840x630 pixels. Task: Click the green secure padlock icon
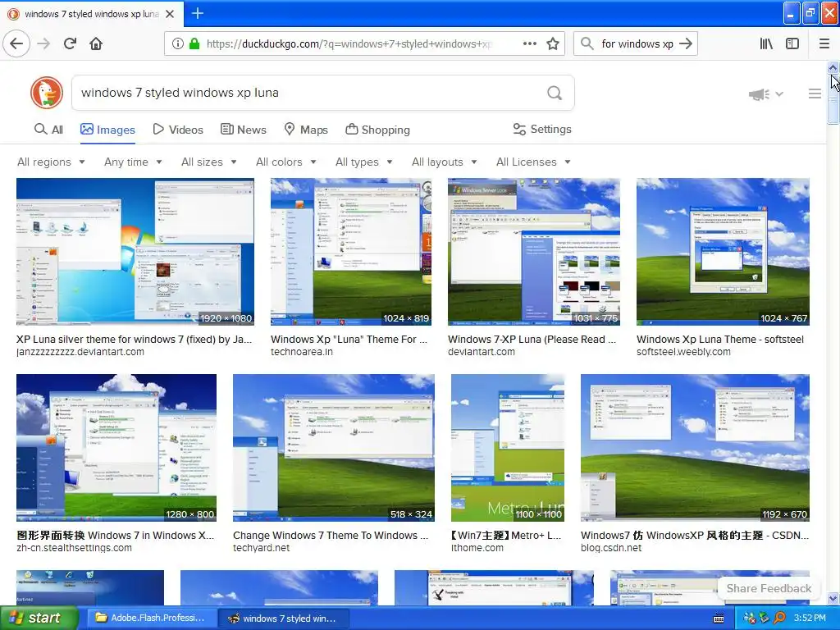pyautogui.click(x=194, y=44)
